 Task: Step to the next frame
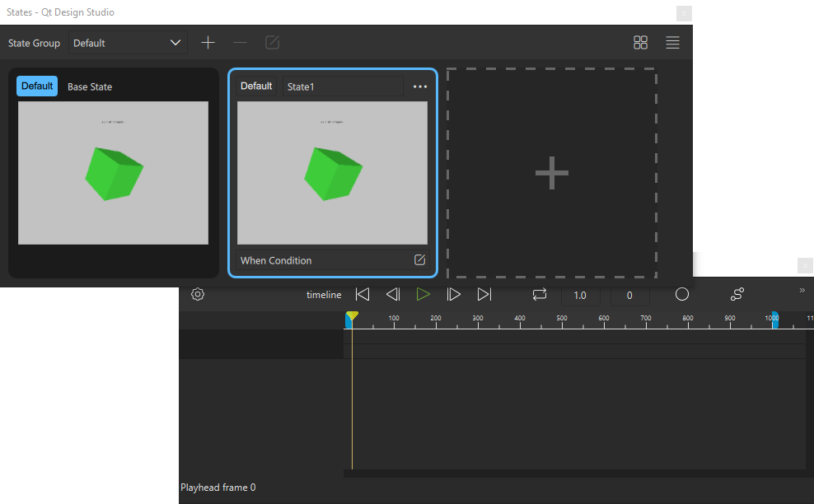tap(453, 295)
